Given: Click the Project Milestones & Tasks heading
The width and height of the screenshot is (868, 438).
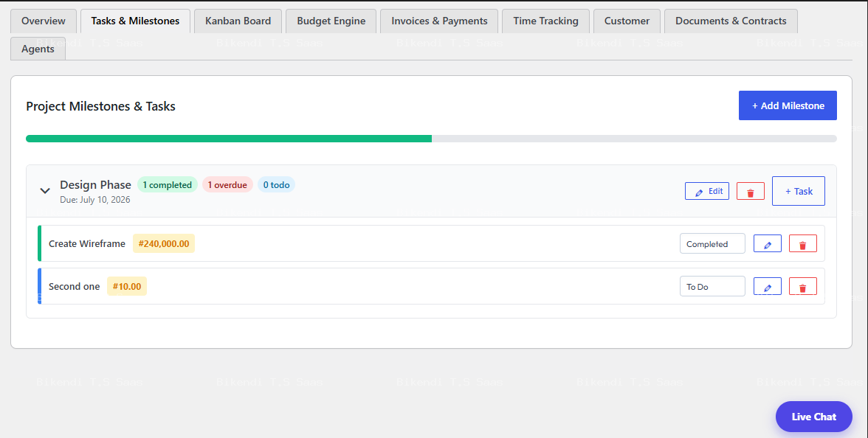Looking at the screenshot, I should (x=100, y=106).
